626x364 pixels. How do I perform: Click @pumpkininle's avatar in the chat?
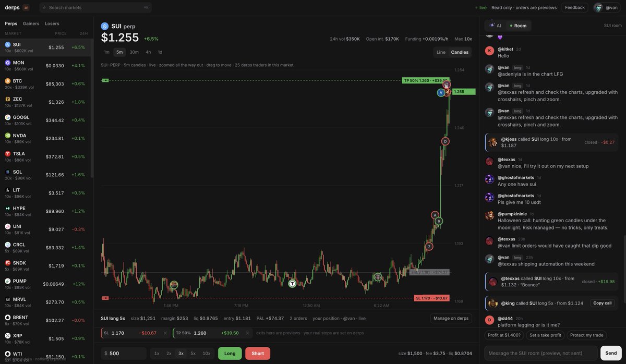point(489,215)
